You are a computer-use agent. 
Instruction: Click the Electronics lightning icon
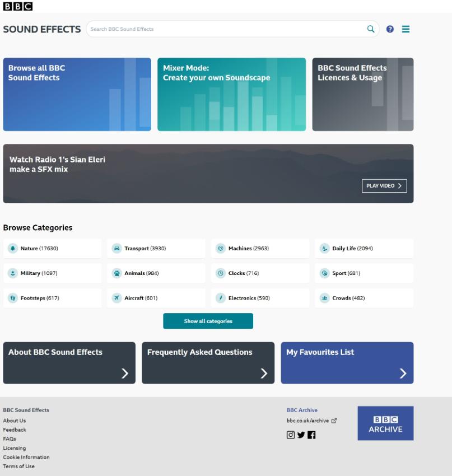pyautogui.click(x=221, y=298)
